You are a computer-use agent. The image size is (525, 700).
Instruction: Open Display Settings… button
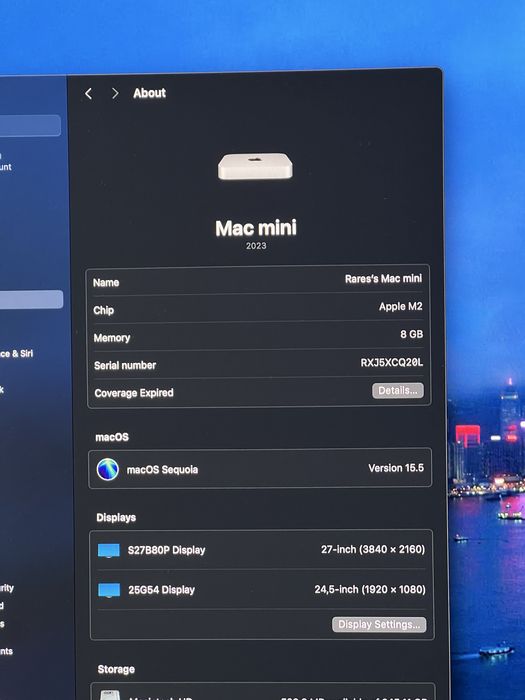(379, 624)
